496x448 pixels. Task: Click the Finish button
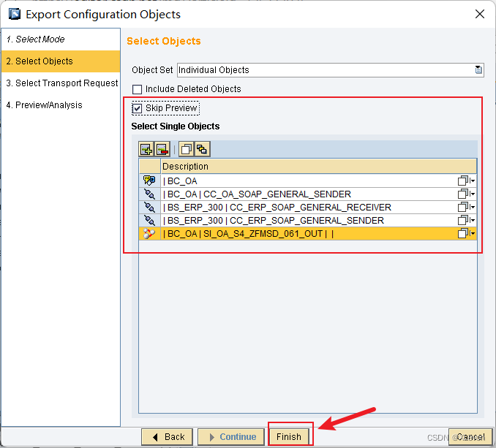(289, 436)
